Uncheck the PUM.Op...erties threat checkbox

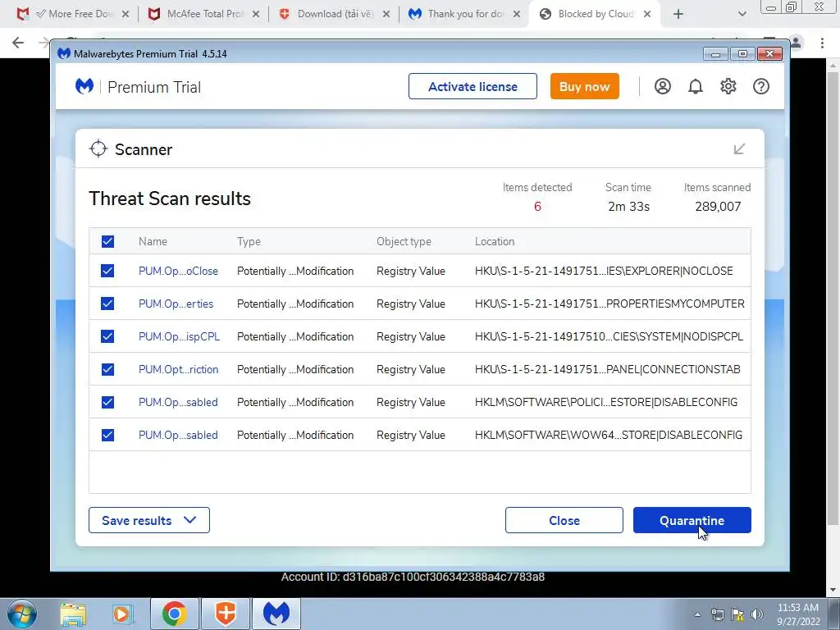pyautogui.click(x=107, y=304)
